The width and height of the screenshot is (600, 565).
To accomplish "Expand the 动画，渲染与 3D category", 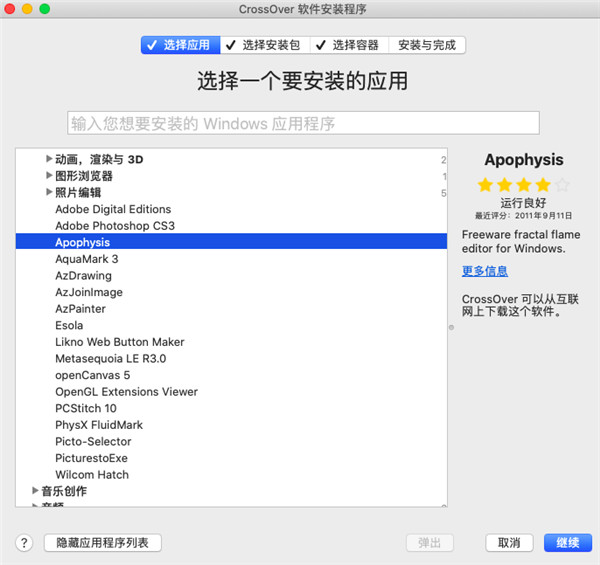I will tap(49, 158).
